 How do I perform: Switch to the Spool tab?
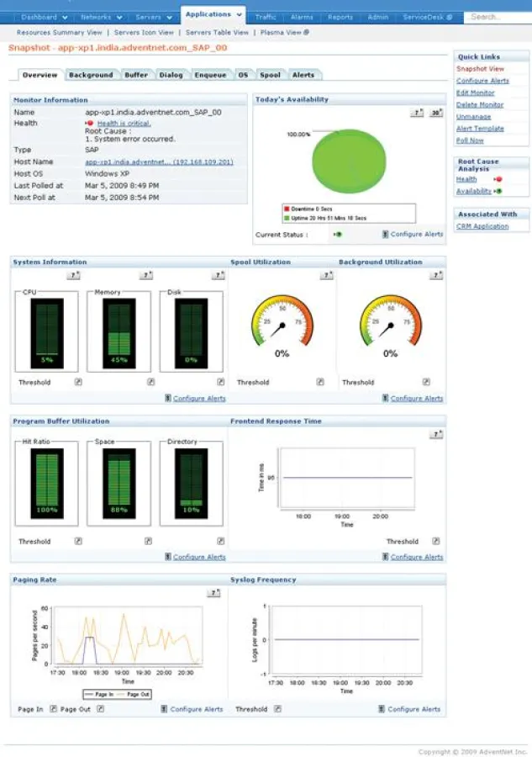pyautogui.click(x=270, y=75)
